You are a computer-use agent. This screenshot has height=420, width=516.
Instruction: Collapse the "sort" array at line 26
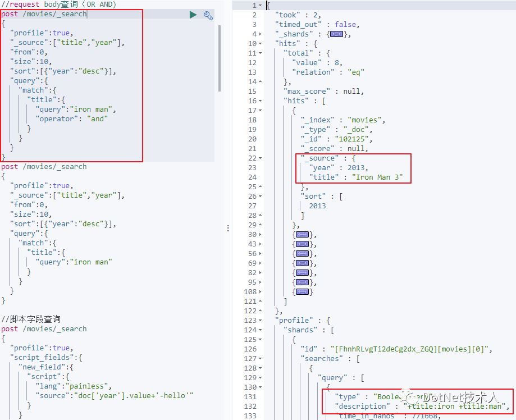260,197
